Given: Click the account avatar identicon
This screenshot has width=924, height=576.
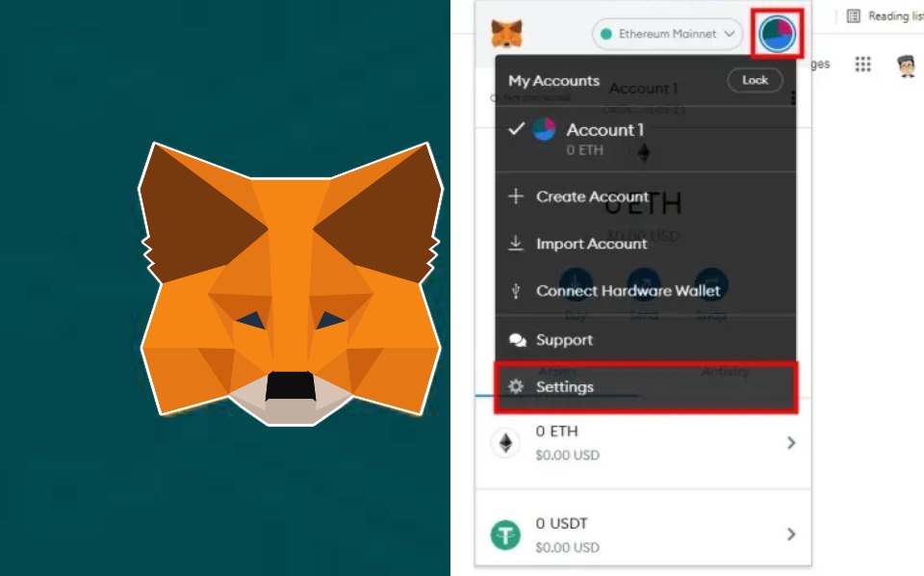Looking at the screenshot, I should (777, 34).
